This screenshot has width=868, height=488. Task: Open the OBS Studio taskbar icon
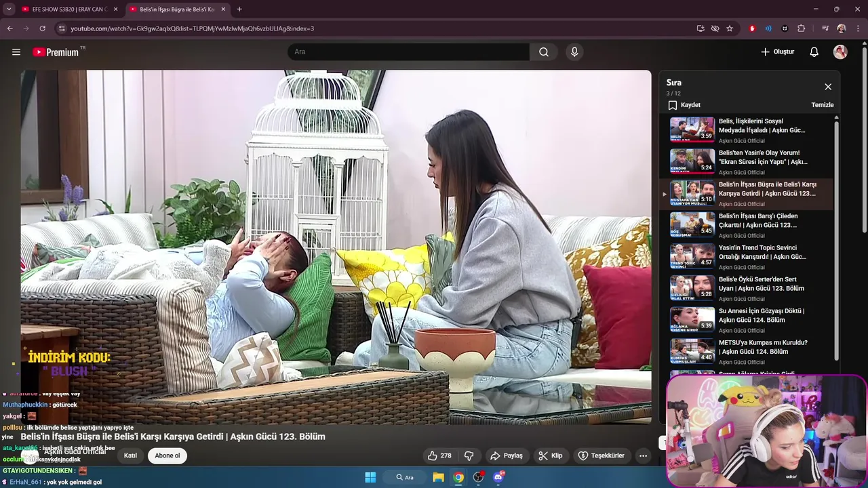pyautogui.click(x=479, y=477)
